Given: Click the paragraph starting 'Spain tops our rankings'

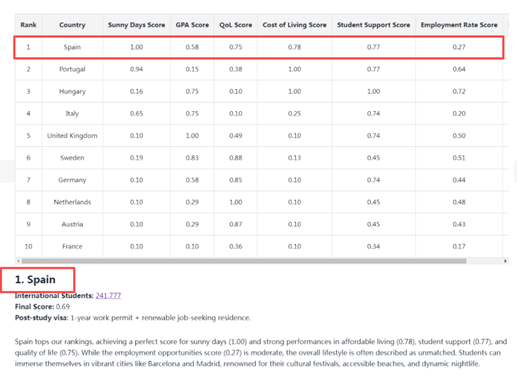Looking at the screenshot, I should [x=261, y=352].
